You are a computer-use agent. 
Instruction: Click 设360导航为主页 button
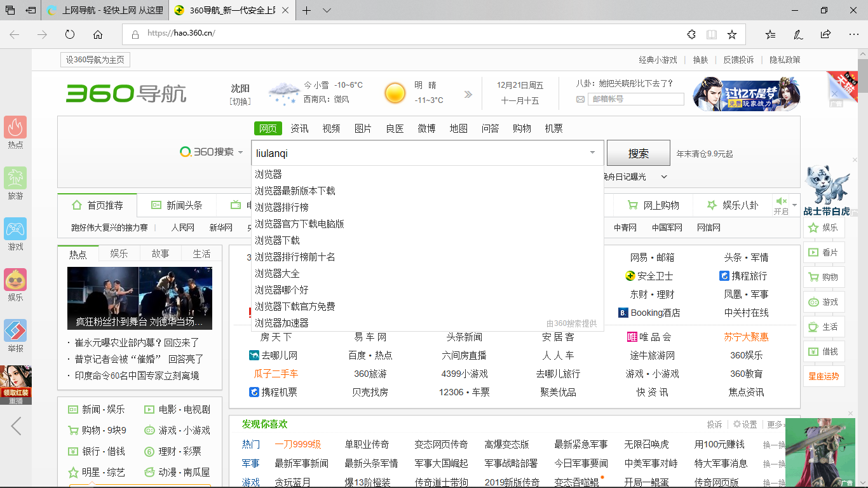click(x=96, y=60)
